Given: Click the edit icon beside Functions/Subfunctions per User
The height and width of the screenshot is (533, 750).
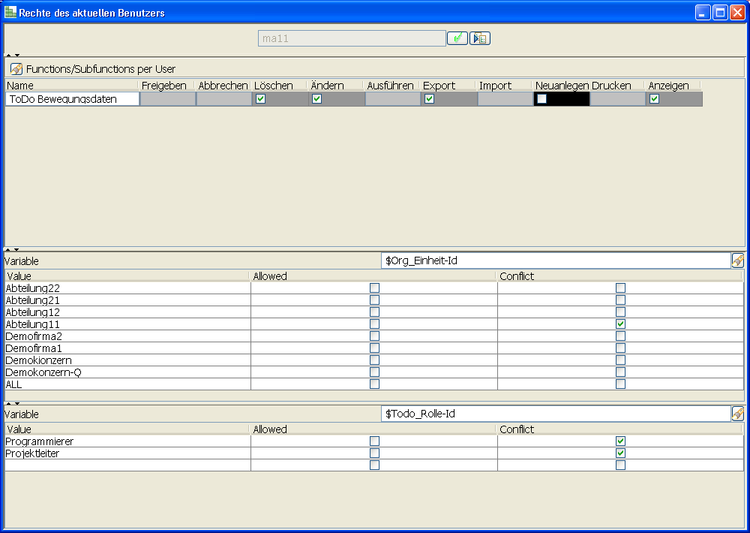Looking at the screenshot, I should tap(16, 69).
